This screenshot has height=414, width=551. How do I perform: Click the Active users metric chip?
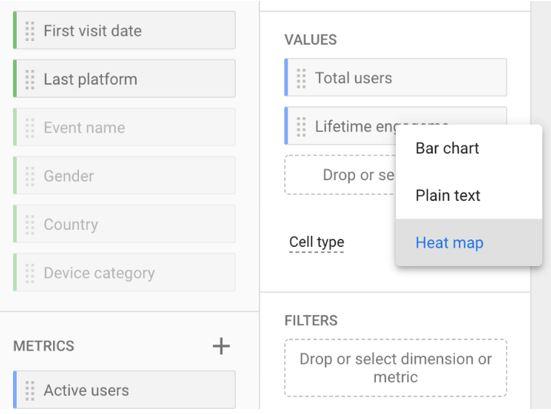pyautogui.click(x=124, y=390)
